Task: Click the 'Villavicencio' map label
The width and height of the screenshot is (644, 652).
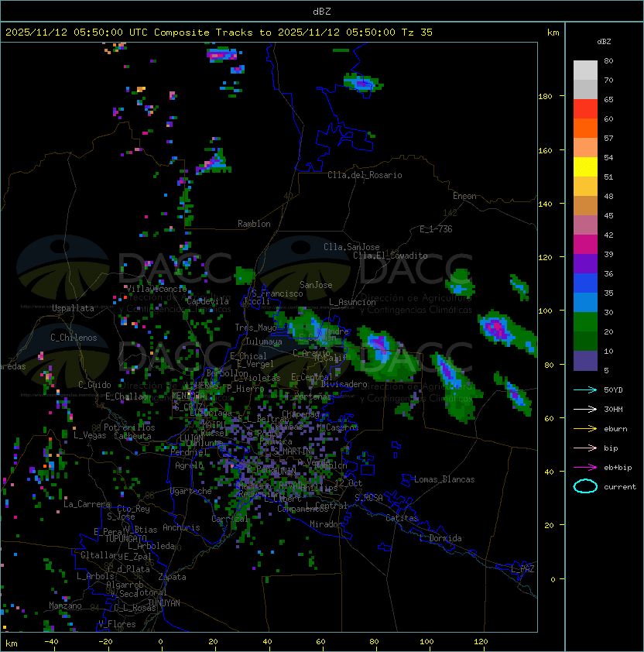Action: coord(156,289)
